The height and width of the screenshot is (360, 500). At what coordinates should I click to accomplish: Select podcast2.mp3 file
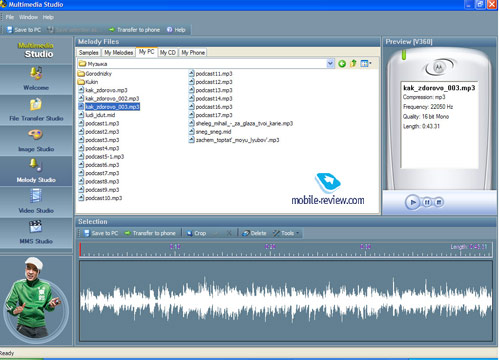(x=99, y=132)
